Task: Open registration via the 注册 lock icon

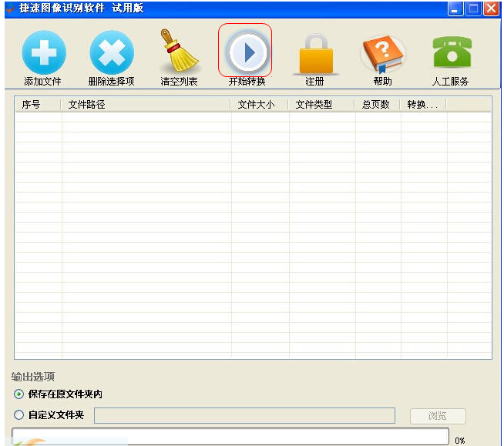Action: click(316, 53)
